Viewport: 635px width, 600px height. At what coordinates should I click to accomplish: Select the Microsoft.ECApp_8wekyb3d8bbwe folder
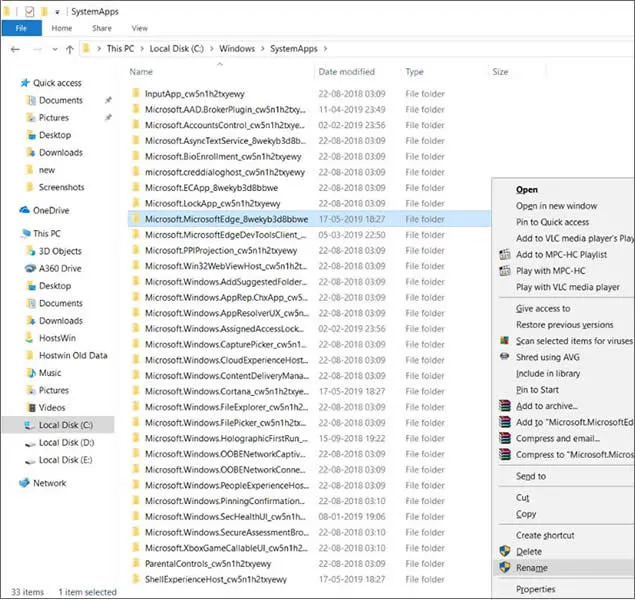point(211,187)
